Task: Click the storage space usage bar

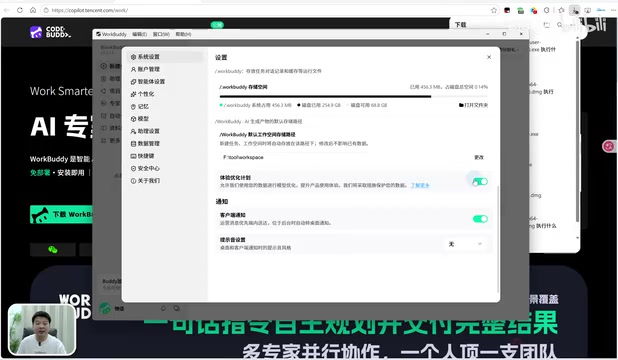Action: click(354, 96)
